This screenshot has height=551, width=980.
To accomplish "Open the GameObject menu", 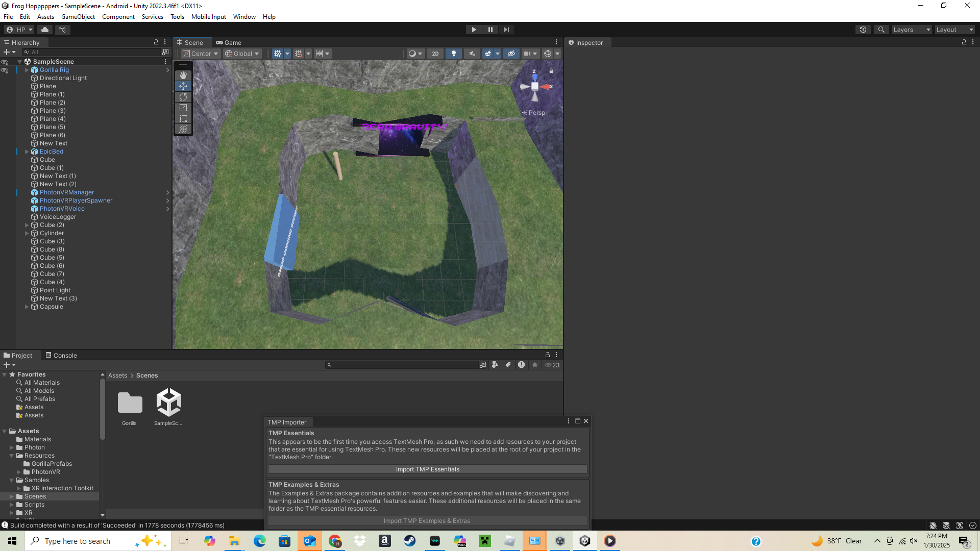I will pyautogui.click(x=78, y=17).
